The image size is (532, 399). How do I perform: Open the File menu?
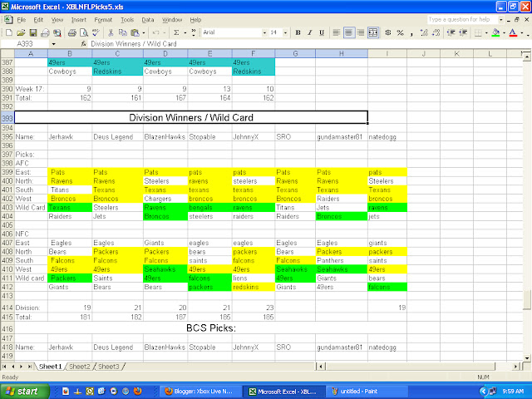[x=22, y=20]
